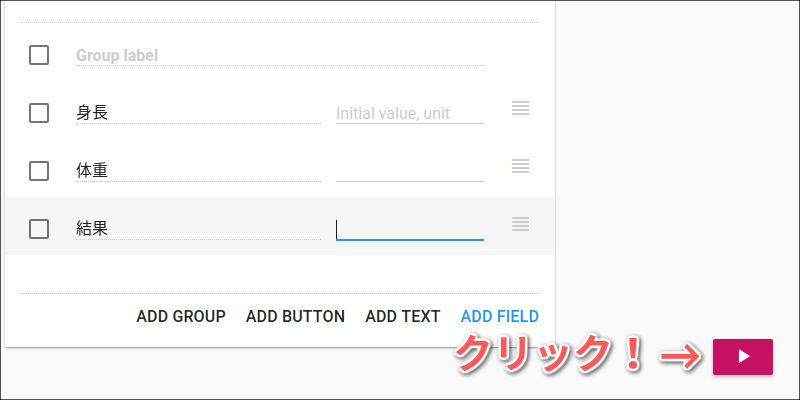Tick the checkbox beside 体重
The image size is (800, 400).
(x=39, y=171)
